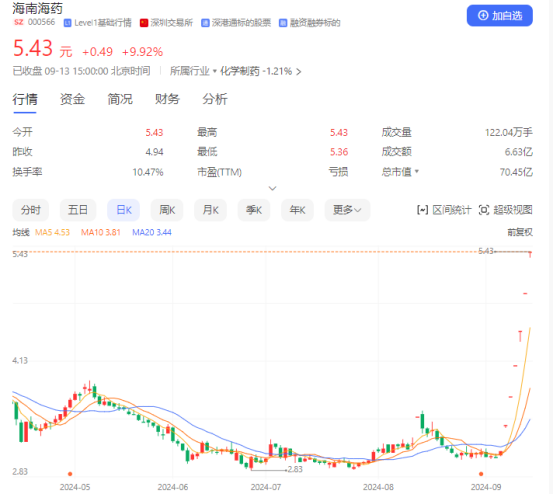Switch to the 资金 tab

coord(72,99)
